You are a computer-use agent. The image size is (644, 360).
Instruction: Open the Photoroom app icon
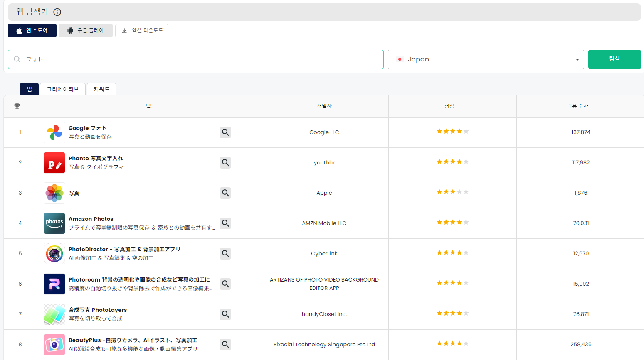pyautogui.click(x=54, y=284)
